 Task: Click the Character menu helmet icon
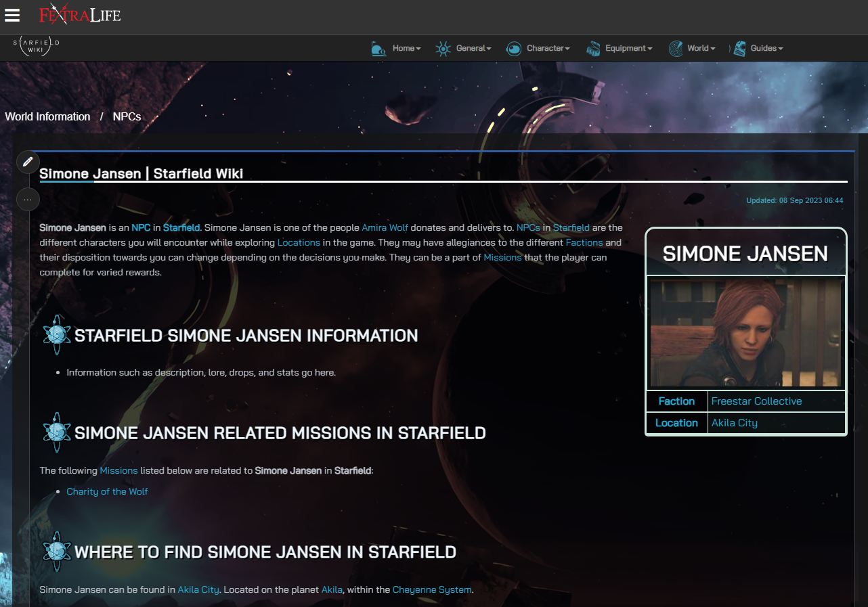pos(514,49)
